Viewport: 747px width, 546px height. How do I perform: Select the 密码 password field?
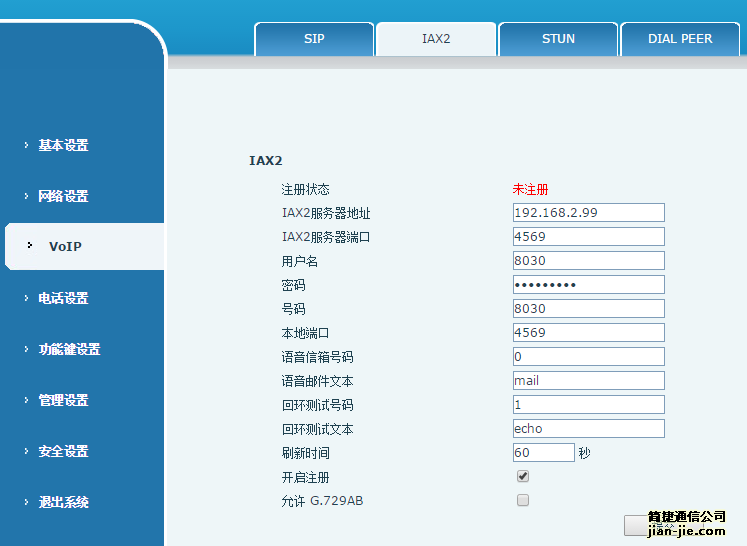(x=588, y=285)
